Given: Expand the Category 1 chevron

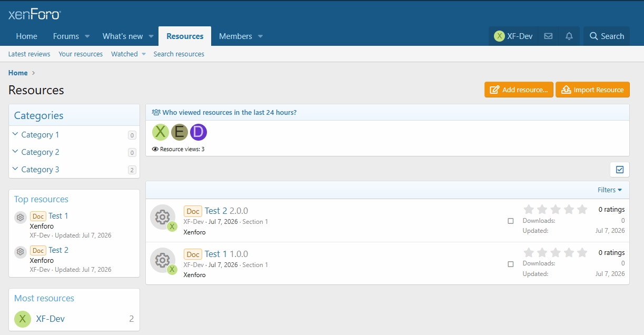Looking at the screenshot, I should (x=15, y=134).
